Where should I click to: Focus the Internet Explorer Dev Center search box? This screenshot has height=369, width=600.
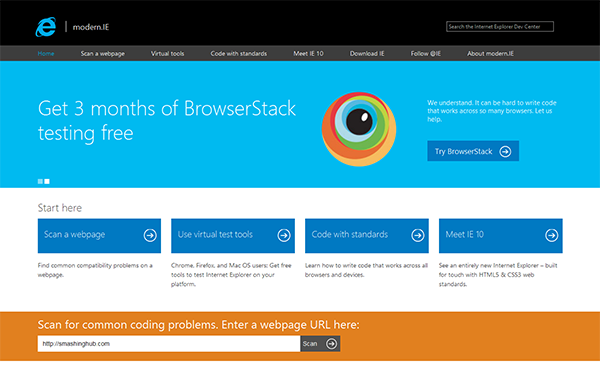(x=500, y=26)
